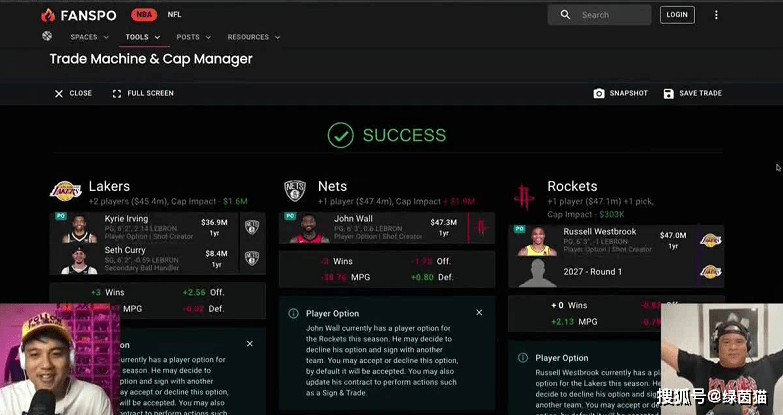The image size is (783, 415).
Task: Click the John Wall player photo
Action: click(x=309, y=228)
